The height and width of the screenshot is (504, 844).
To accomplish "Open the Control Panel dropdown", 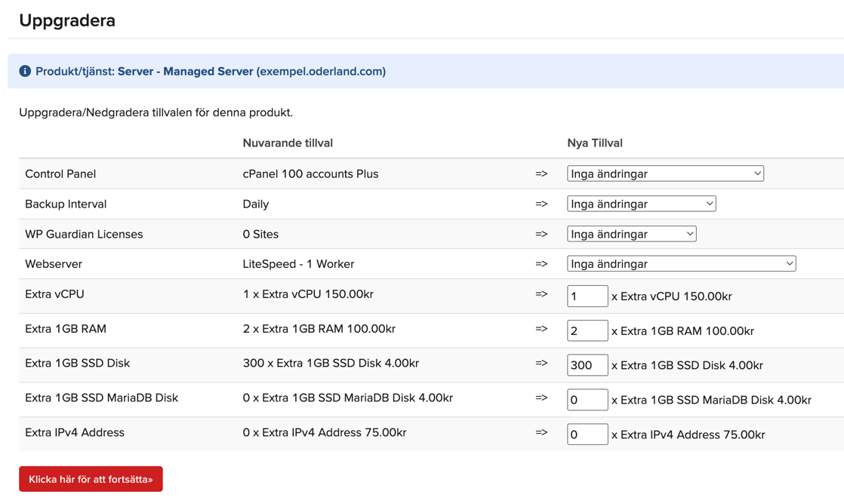I will (664, 174).
